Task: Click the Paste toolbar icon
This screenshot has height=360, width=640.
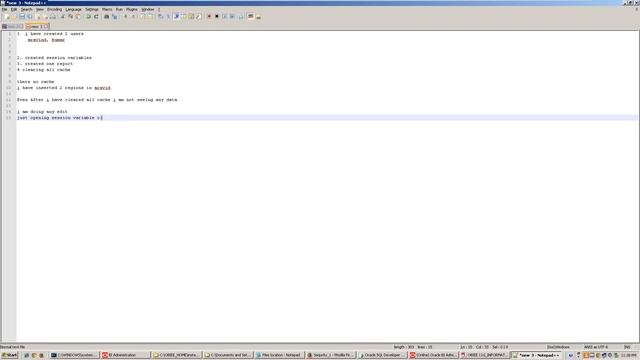Action: click(x=78, y=16)
